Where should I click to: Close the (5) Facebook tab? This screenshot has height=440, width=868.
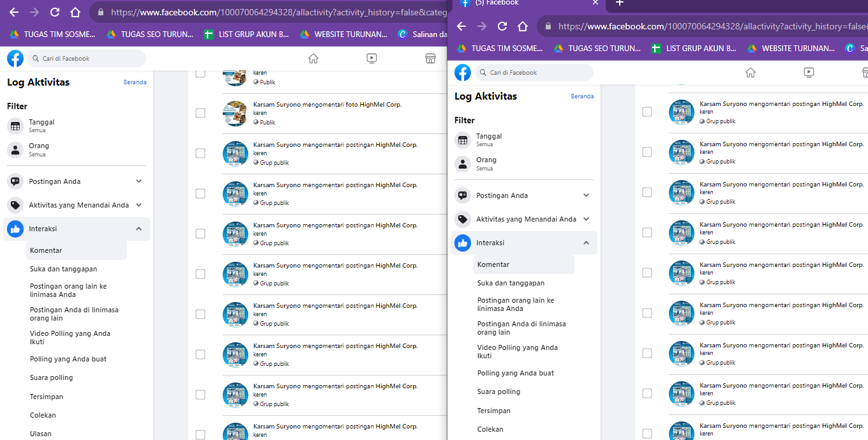coord(595,3)
